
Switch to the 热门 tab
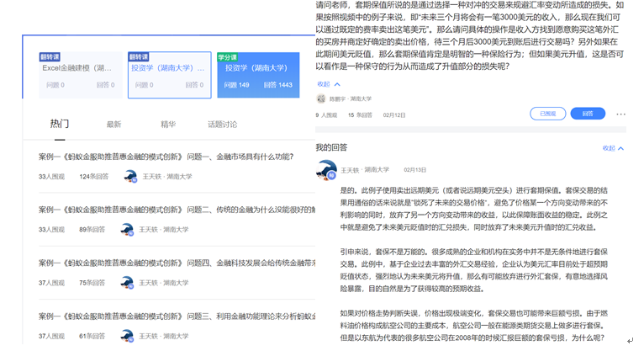60,124
